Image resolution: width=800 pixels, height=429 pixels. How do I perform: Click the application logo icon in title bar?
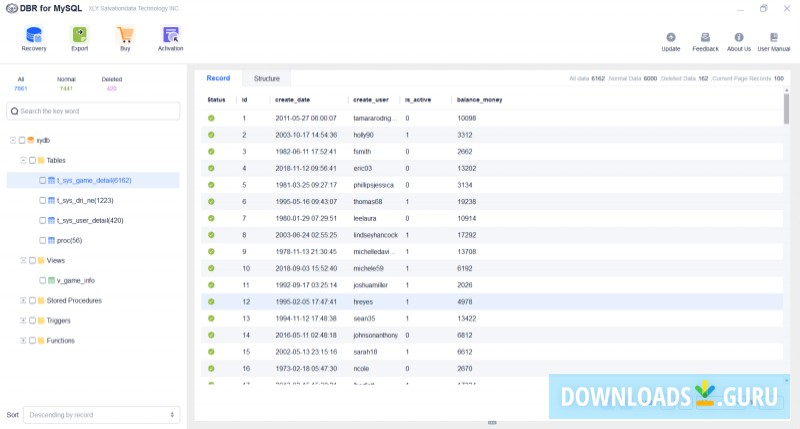[x=11, y=9]
